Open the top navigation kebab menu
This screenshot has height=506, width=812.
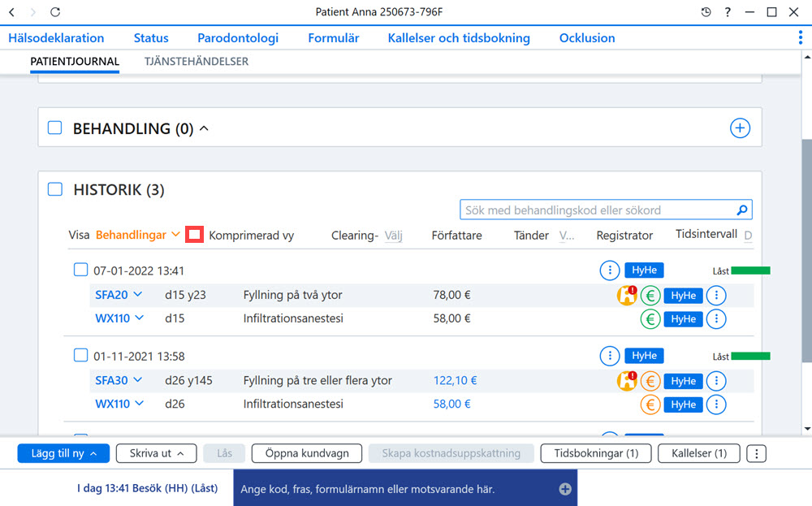click(x=801, y=37)
